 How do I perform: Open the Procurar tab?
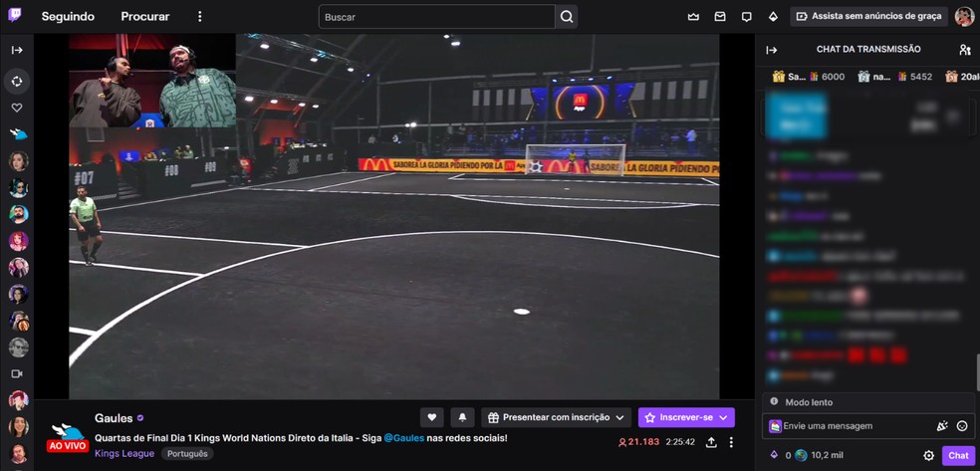(x=145, y=17)
